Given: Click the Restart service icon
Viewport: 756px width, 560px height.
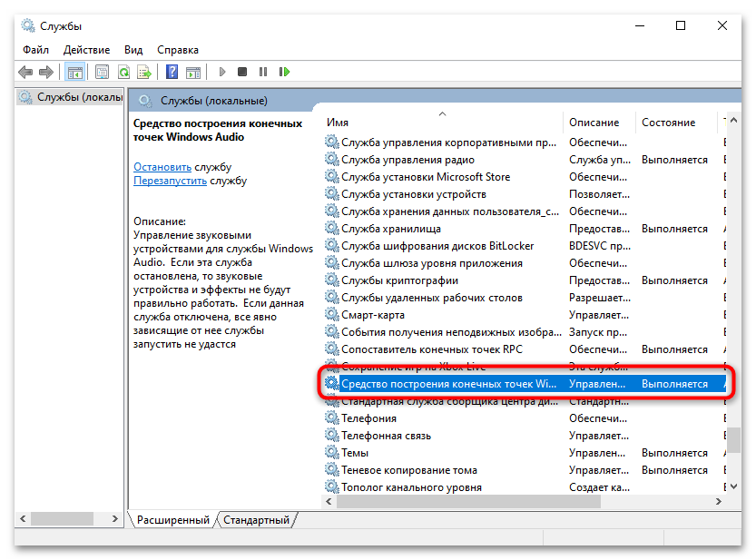Looking at the screenshot, I should (x=284, y=72).
